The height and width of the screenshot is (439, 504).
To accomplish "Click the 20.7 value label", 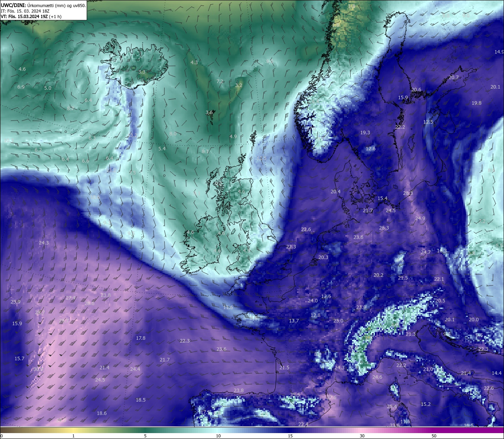I will click(x=454, y=77).
